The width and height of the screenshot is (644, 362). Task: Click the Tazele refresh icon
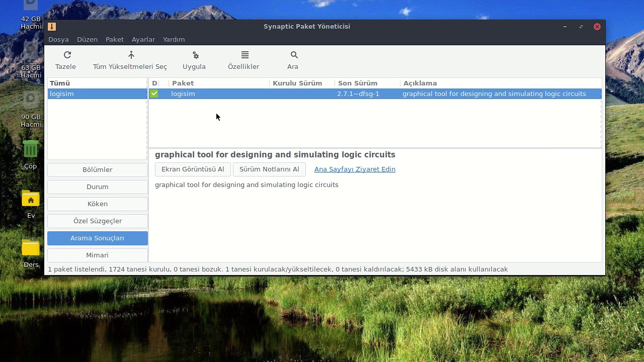[67, 55]
